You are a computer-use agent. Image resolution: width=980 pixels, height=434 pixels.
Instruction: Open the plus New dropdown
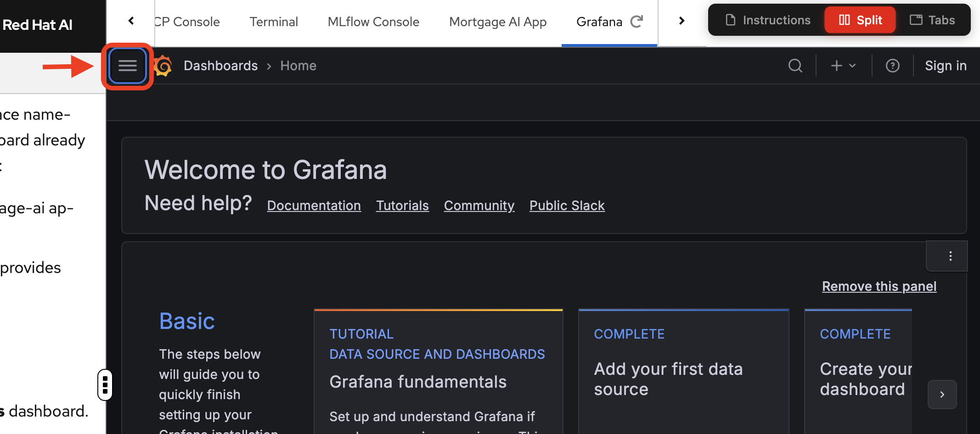[844, 66]
